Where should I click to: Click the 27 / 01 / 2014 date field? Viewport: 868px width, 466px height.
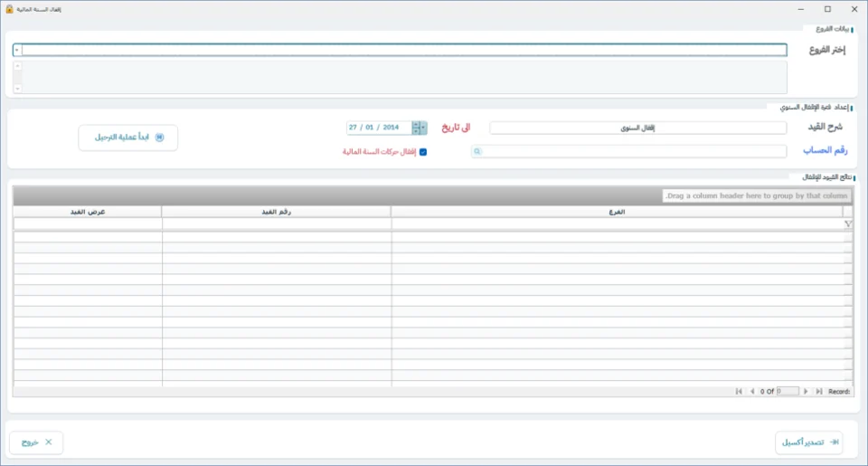pyautogui.click(x=379, y=128)
